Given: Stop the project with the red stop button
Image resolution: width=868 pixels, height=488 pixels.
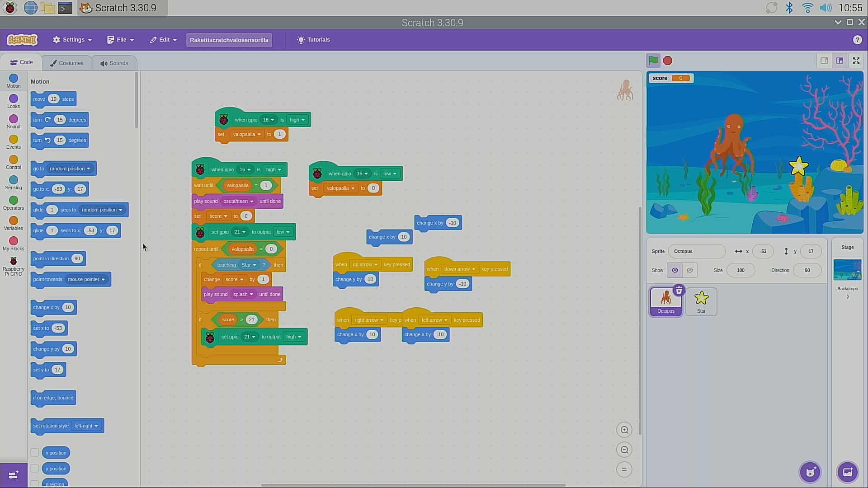Looking at the screenshot, I should (x=668, y=61).
